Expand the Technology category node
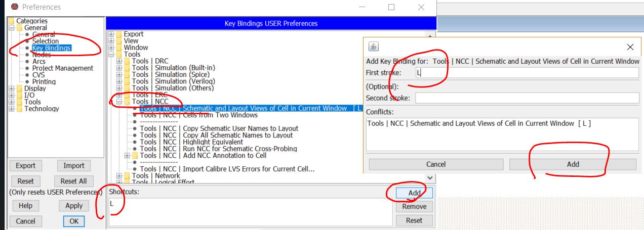Viewport: 644px width, 230px height. [12, 109]
